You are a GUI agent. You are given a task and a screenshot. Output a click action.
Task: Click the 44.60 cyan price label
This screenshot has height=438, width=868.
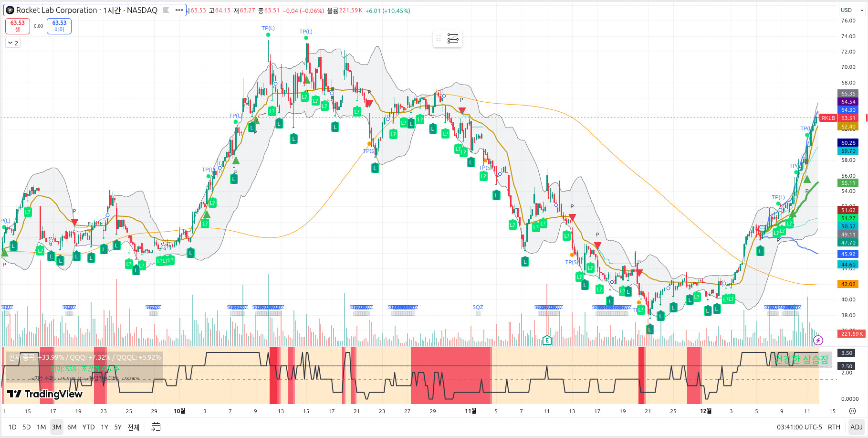tap(848, 265)
